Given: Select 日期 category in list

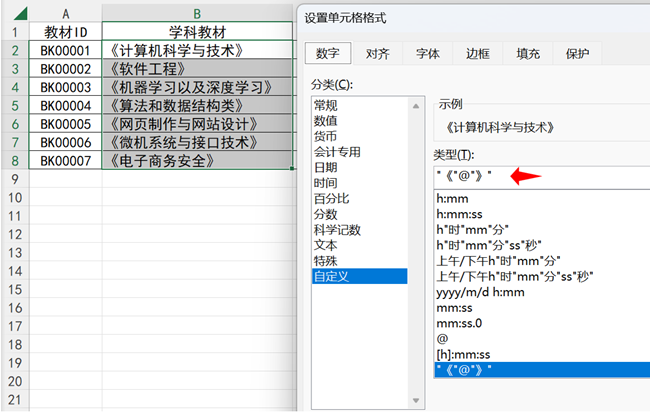Looking at the screenshot, I should [325, 168].
